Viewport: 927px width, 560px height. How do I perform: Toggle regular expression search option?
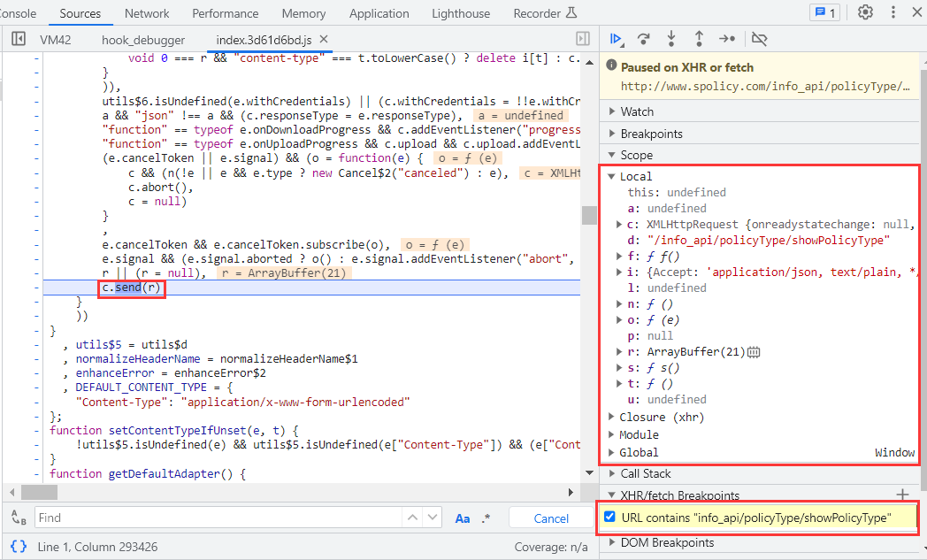[486, 518]
